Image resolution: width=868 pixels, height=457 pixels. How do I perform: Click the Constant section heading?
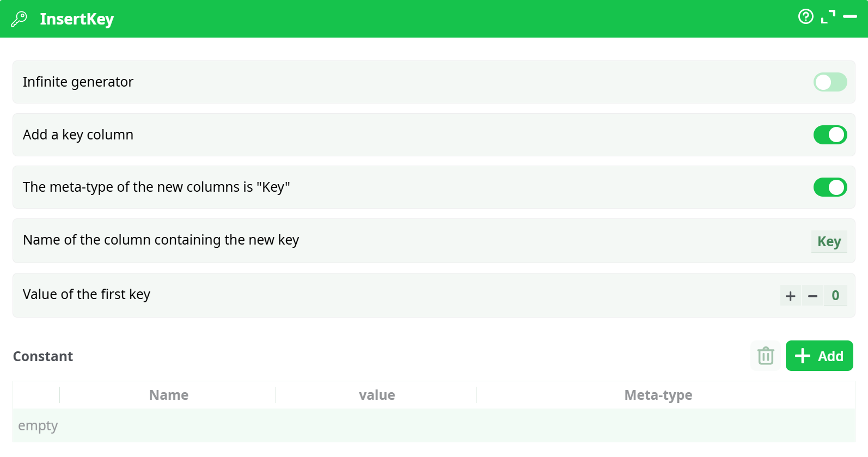click(43, 356)
